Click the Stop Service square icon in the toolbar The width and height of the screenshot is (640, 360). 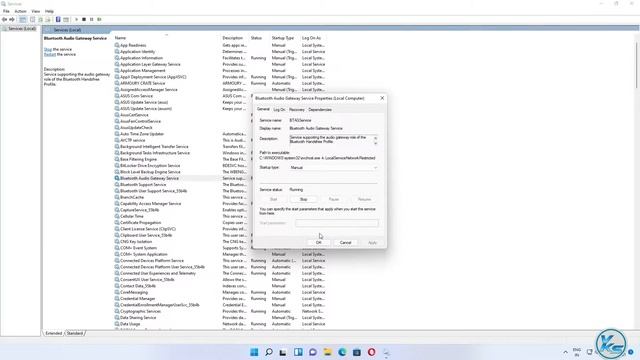pos(84,20)
